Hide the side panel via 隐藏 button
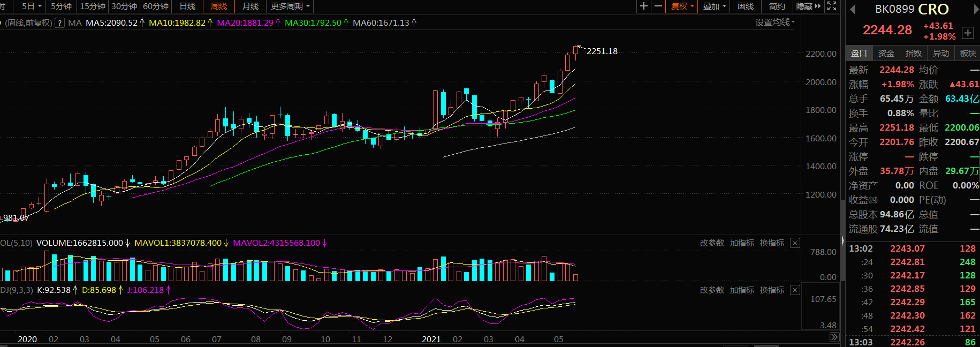980x347 pixels. (x=808, y=6)
